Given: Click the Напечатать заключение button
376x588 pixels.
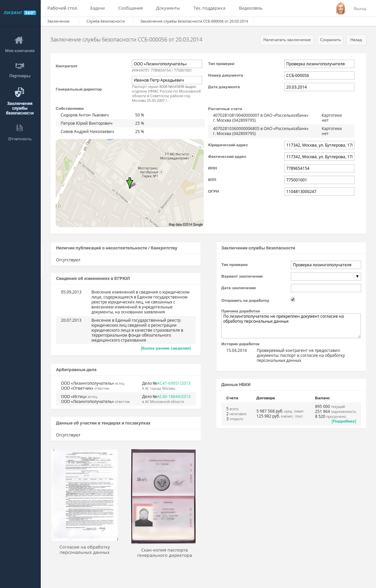Looking at the screenshot, I should (287, 40).
